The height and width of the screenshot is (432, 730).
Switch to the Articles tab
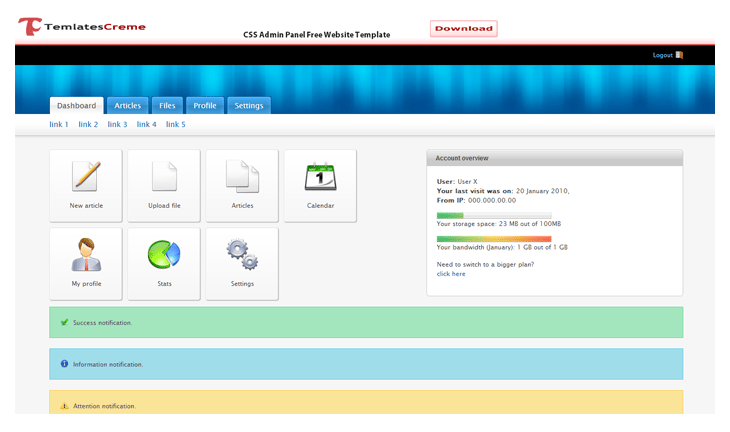(x=128, y=106)
